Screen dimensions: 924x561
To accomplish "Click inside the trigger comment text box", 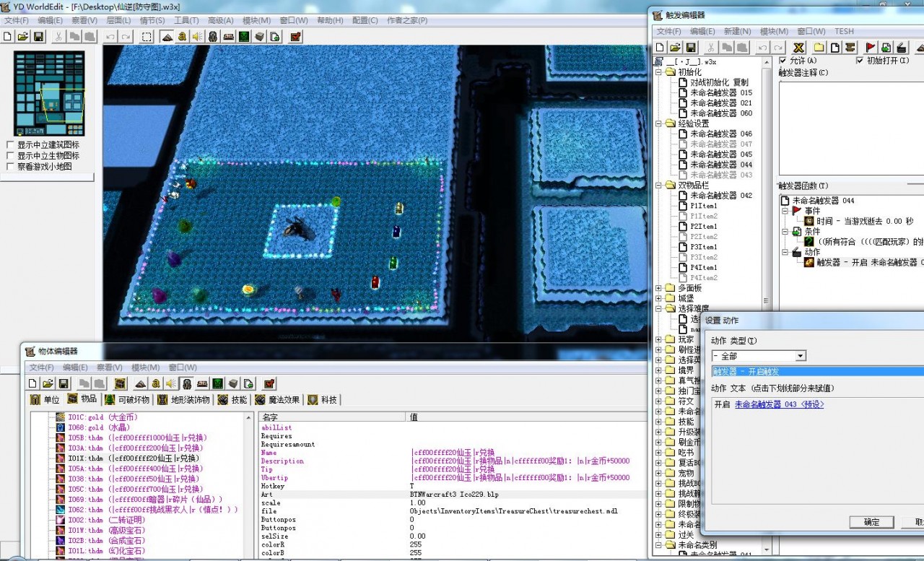I will tap(850, 127).
